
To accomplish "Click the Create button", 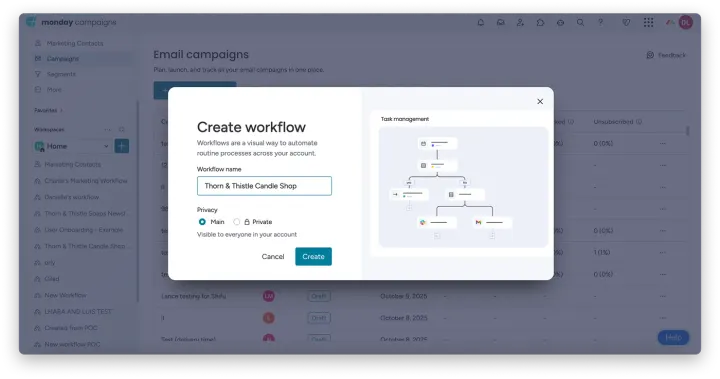I will (313, 256).
